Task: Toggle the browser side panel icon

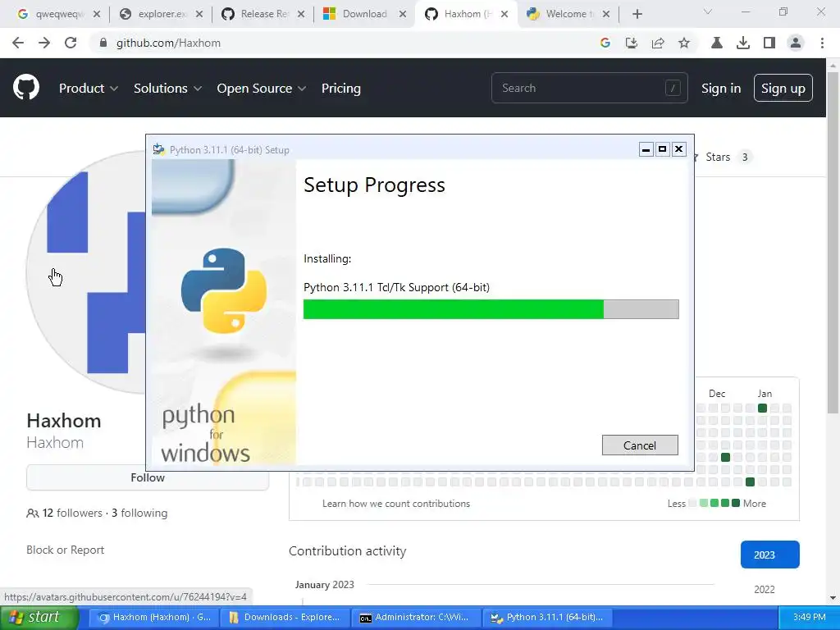Action: coord(769,43)
